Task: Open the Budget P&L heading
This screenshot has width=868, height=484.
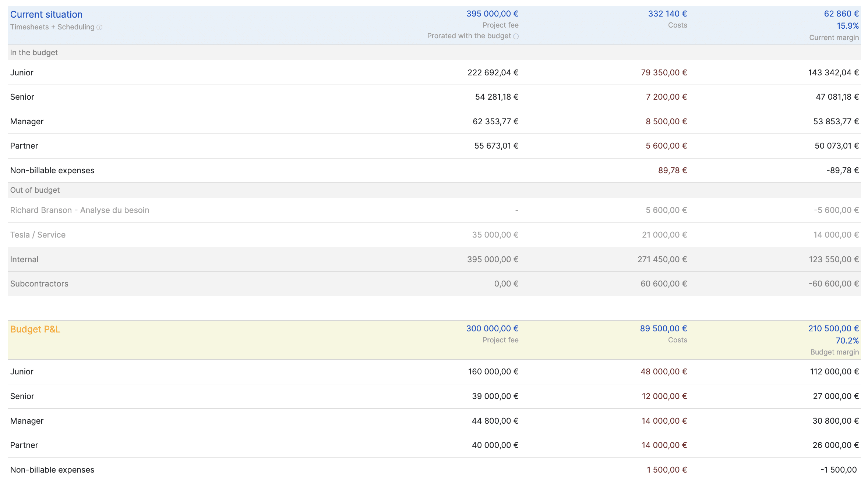Action: pyautogui.click(x=35, y=329)
